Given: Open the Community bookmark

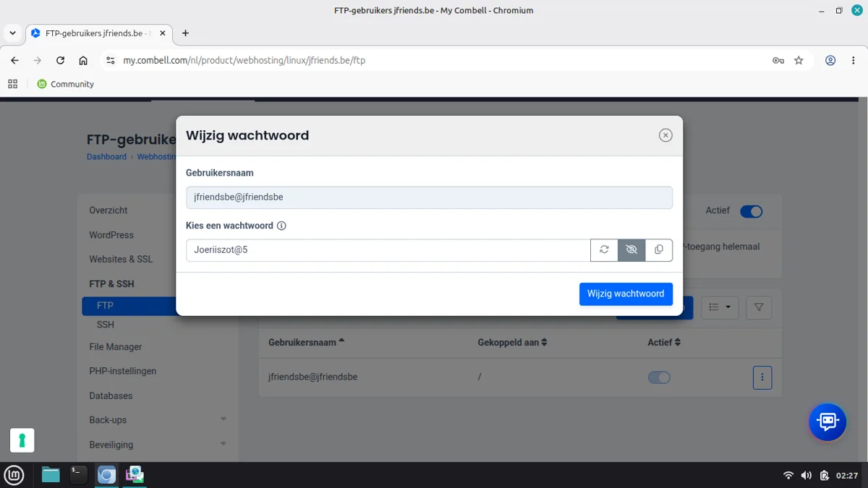Looking at the screenshot, I should [x=65, y=84].
